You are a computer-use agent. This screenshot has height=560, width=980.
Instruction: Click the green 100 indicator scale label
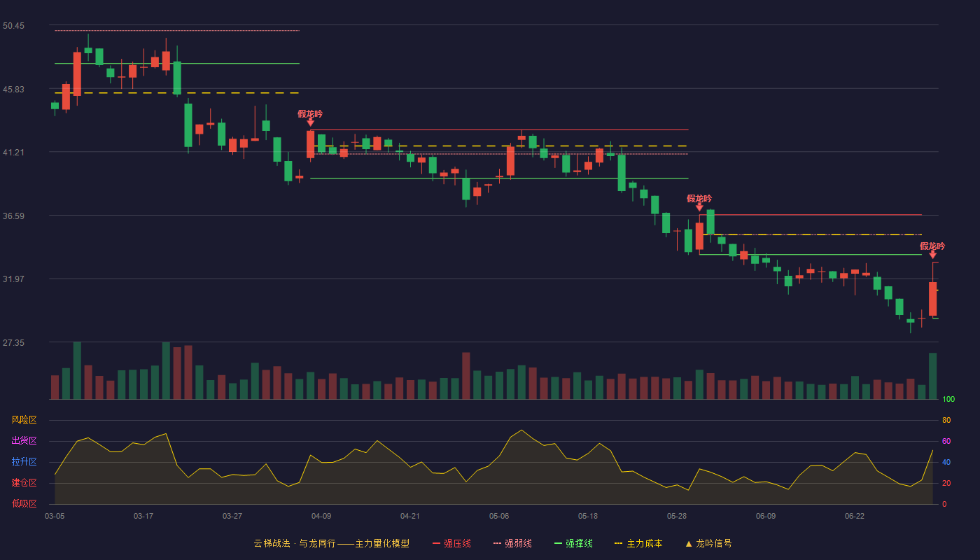point(948,400)
